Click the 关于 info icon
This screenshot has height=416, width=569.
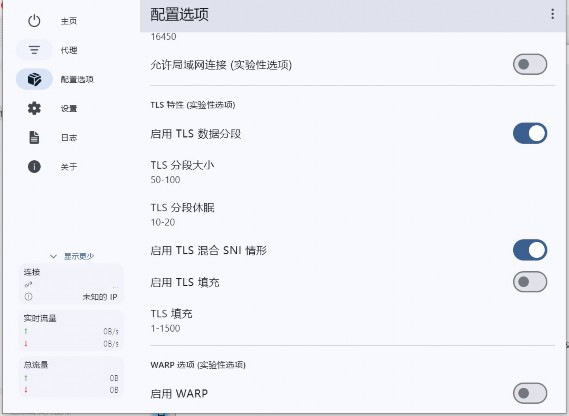click(34, 167)
